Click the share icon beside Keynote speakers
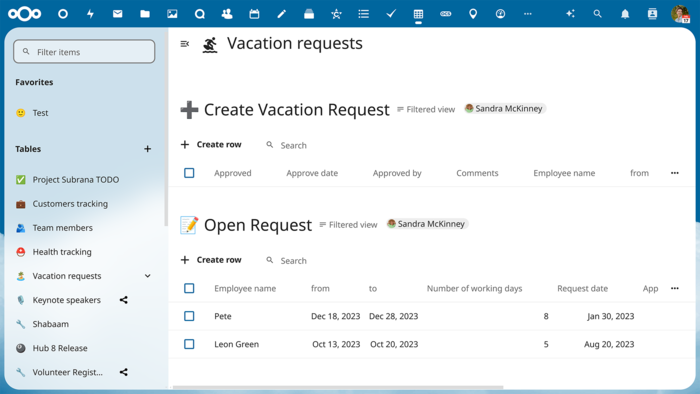Image resolution: width=700 pixels, height=394 pixels. click(124, 300)
